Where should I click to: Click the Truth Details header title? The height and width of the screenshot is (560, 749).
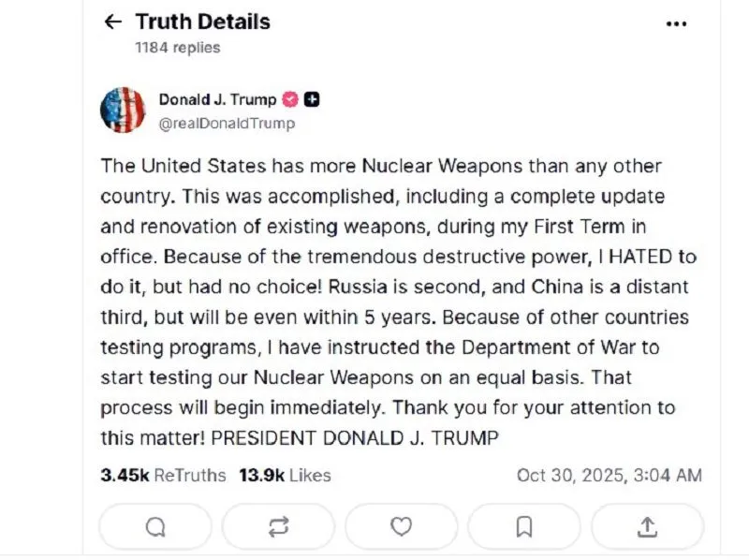coord(202,21)
